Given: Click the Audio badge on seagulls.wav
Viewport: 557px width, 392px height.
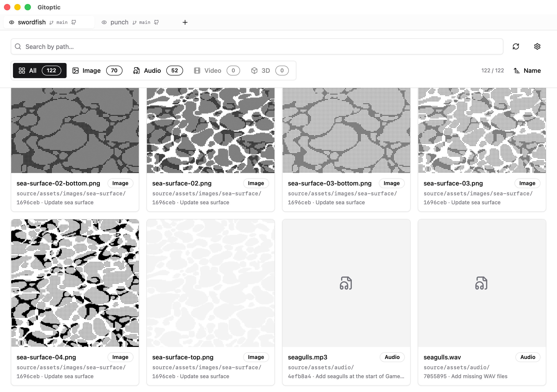Looking at the screenshot, I should coord(528,357).
